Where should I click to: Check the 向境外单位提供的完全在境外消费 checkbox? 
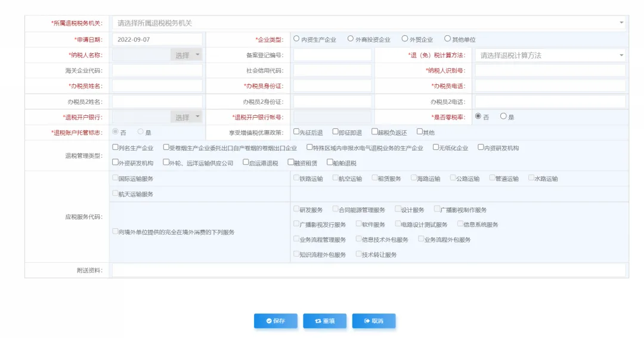pos(116,232)
